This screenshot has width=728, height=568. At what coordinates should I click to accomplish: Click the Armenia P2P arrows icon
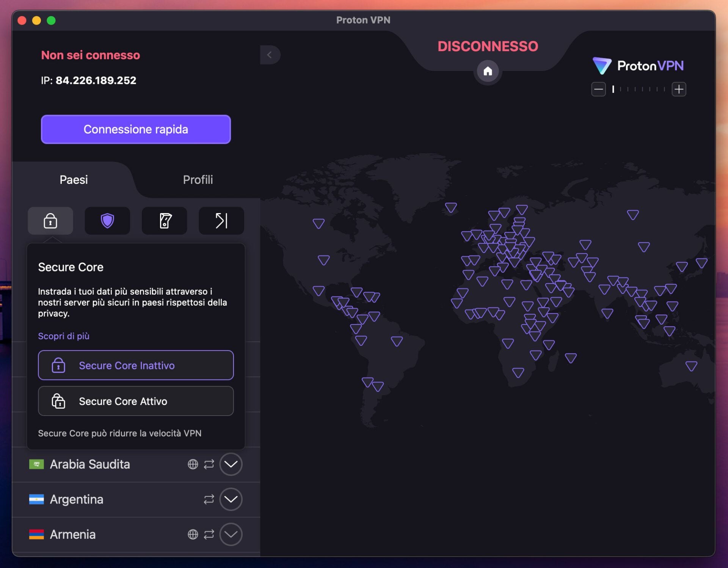[x=209, y=534]
